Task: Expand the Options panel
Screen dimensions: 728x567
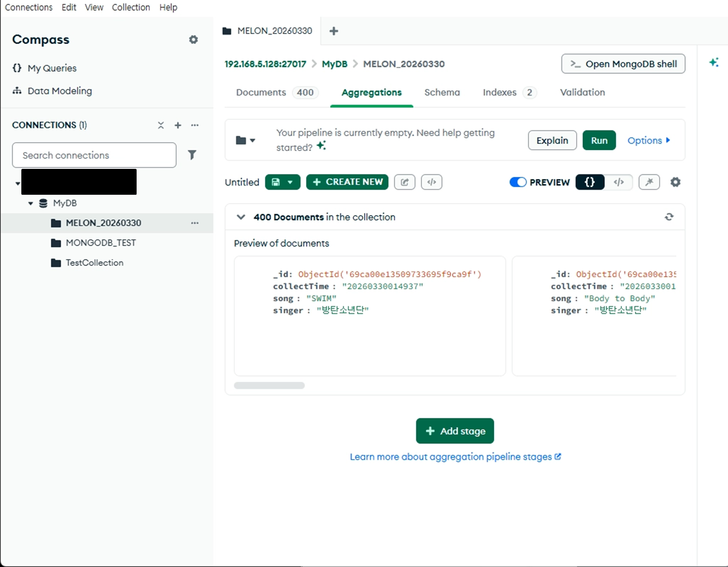Action: click(x=649, y=140)
